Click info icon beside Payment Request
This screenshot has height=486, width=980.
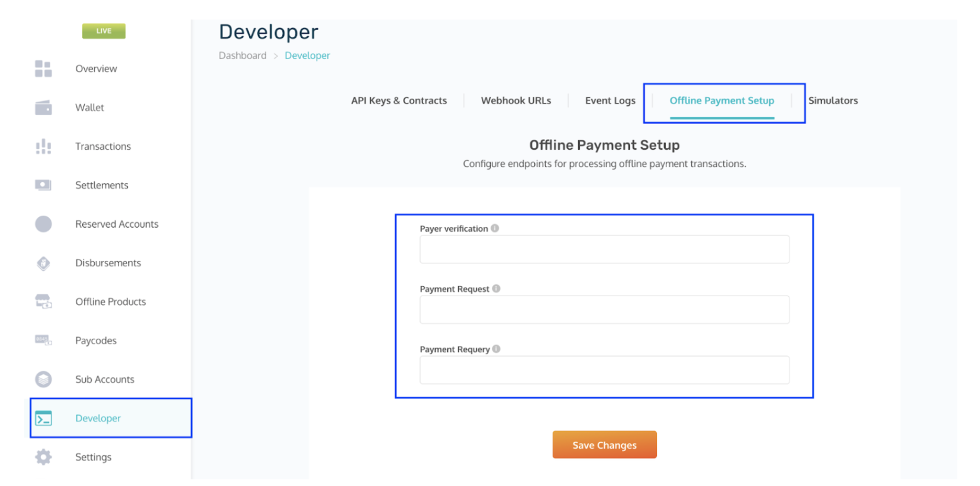tap(496, 289)
